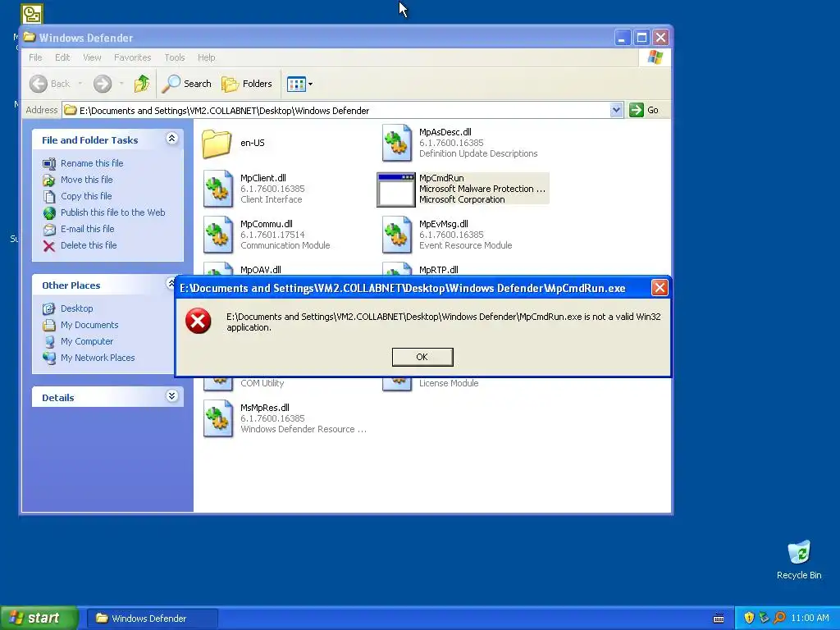Click the Windows Defender title bar folder icon
This screenshot has height=630, width=840.
tap(30, 37)
